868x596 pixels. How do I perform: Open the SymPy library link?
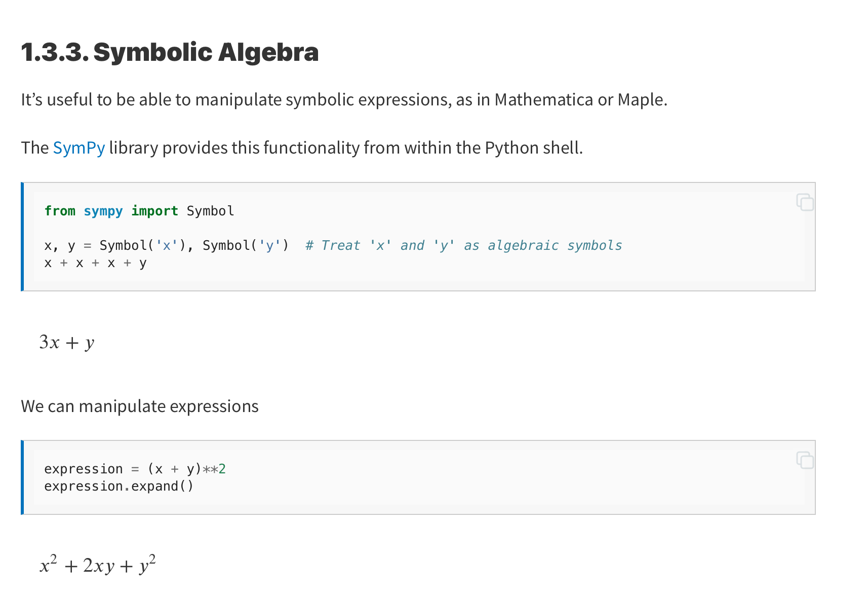click(79, 148)
